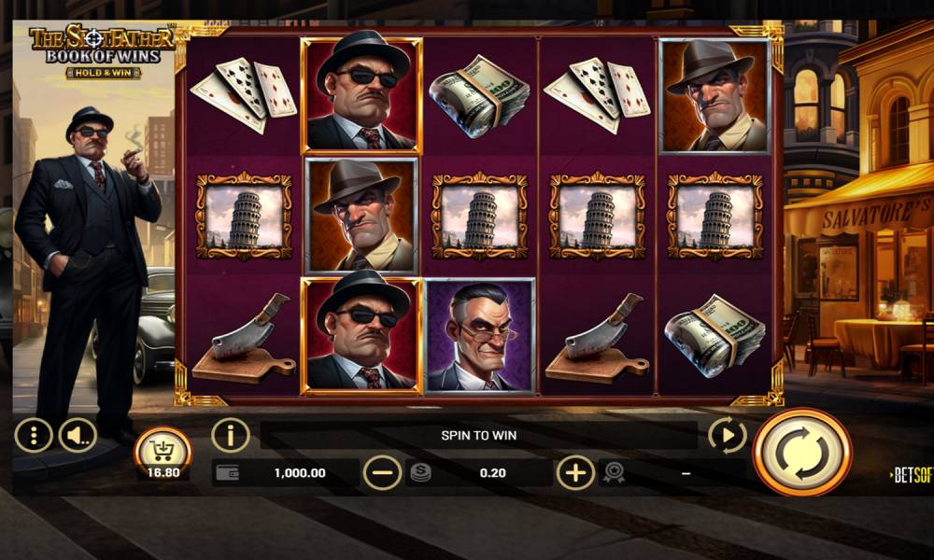Viewport: 934px width, 560px height.
Task: Increase the bet with plus button
Action: tap(575, 473)
